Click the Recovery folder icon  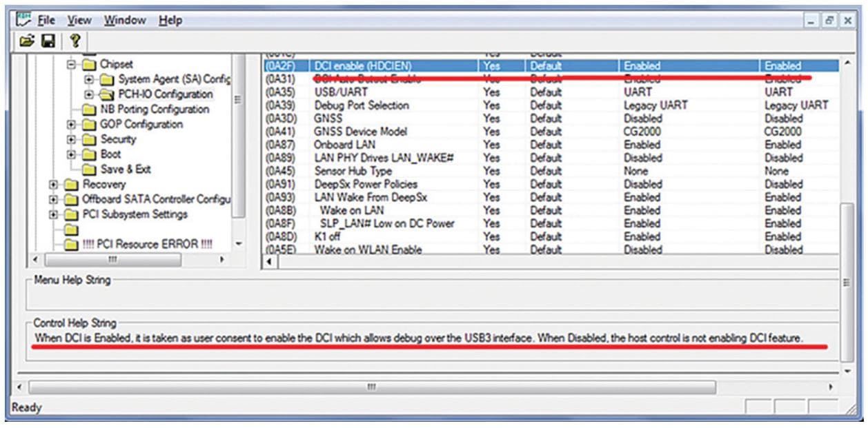click(x=72, y=185)
